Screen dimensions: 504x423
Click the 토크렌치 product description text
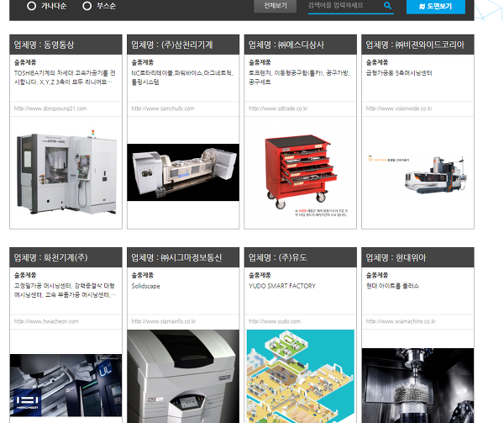(x=299, y=77)
